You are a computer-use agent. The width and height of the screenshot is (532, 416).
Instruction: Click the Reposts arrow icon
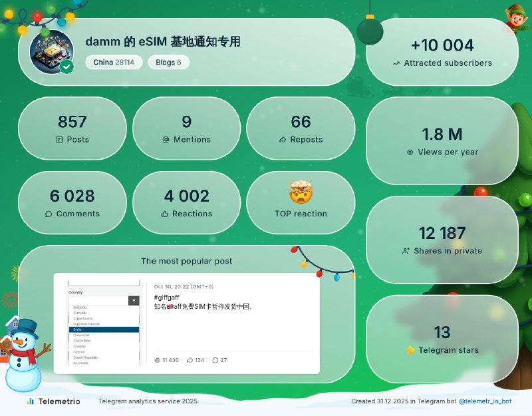click(283, 140)
